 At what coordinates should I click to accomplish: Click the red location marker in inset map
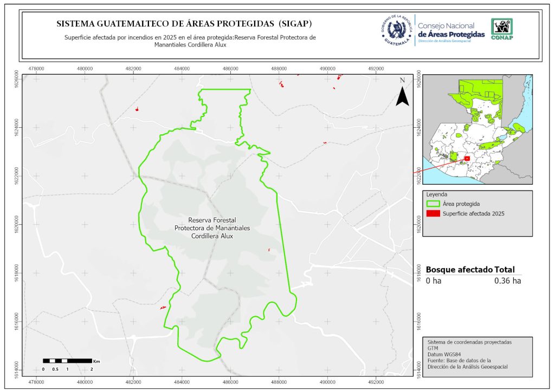(467, 158)
